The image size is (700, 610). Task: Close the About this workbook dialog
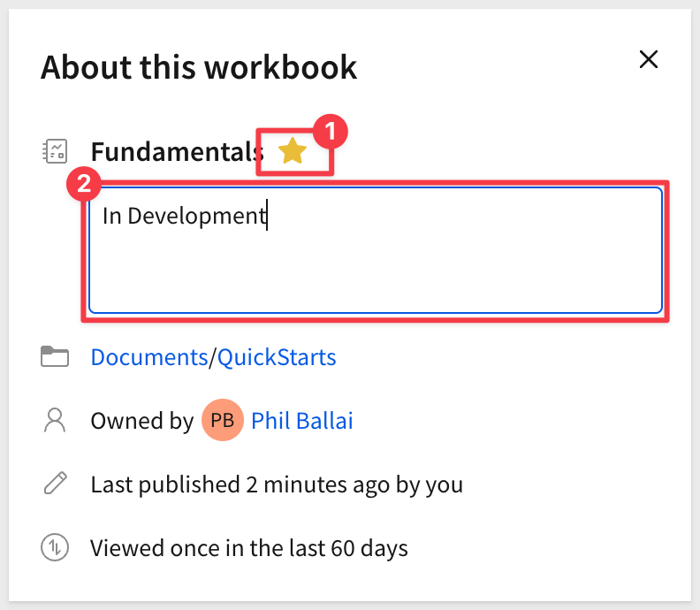click(648, 59)
